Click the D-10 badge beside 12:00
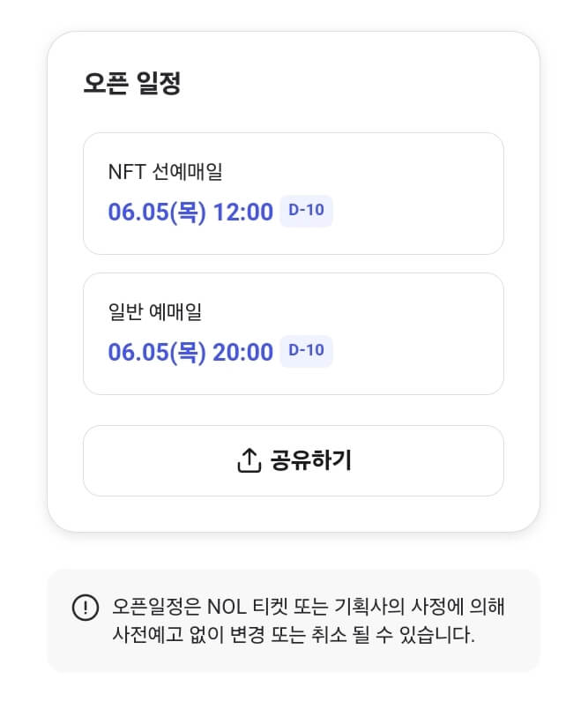 point(306,211)
